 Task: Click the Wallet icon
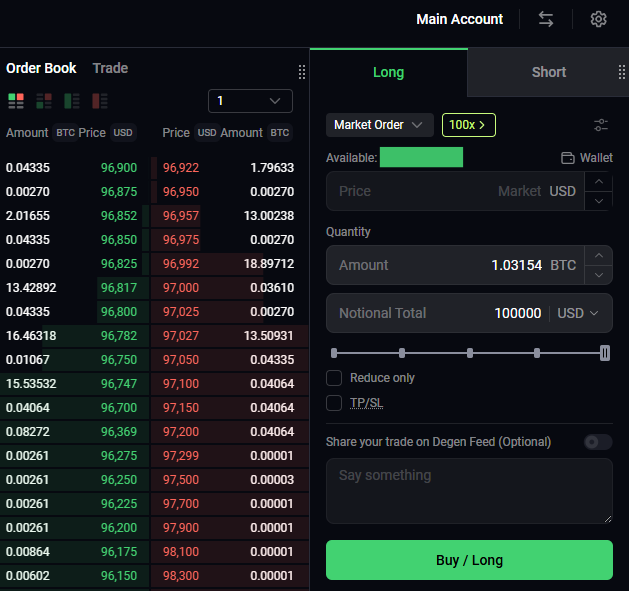point(568,158)
